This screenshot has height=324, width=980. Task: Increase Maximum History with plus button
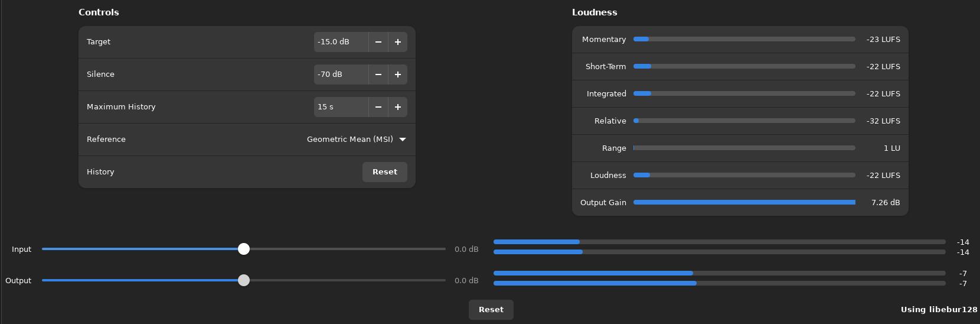pyautogui.click(x=398, y=107)
